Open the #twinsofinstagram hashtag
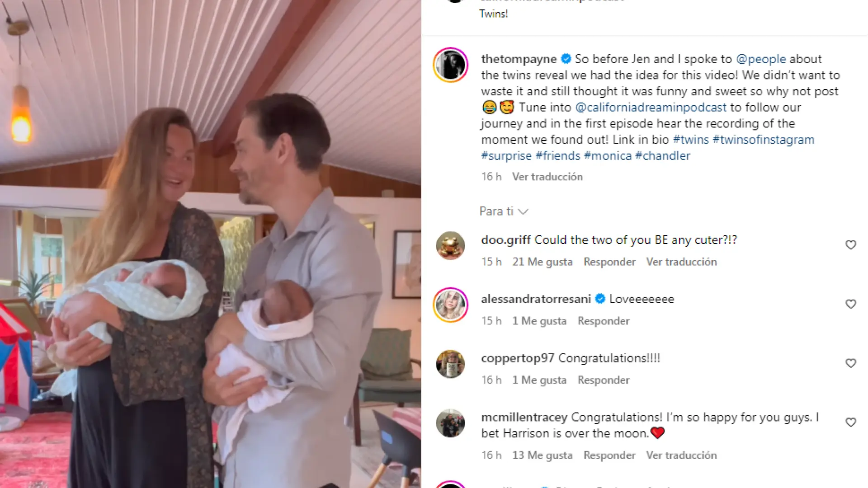 click(x=764, y=140)
